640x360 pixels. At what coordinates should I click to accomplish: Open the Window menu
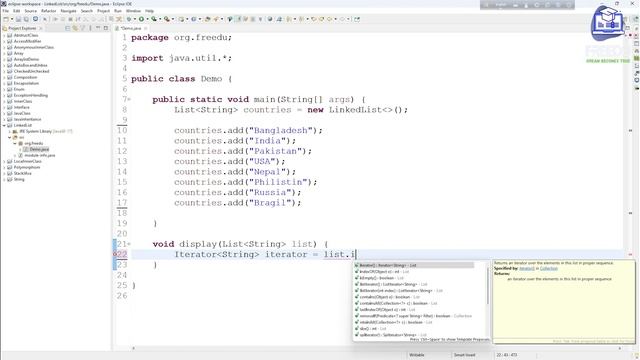click(133, 11)
